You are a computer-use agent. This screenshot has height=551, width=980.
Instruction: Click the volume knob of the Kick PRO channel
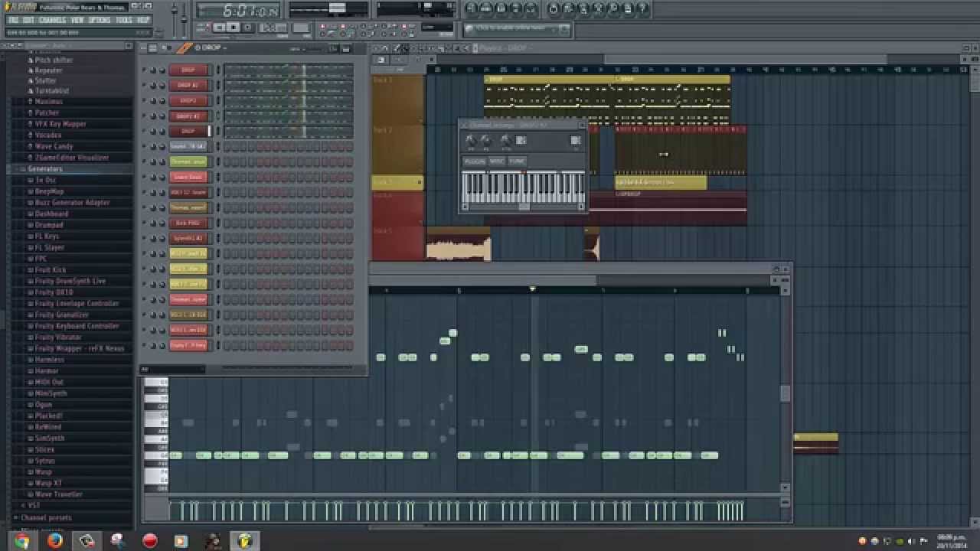click(x=162, y=223)
